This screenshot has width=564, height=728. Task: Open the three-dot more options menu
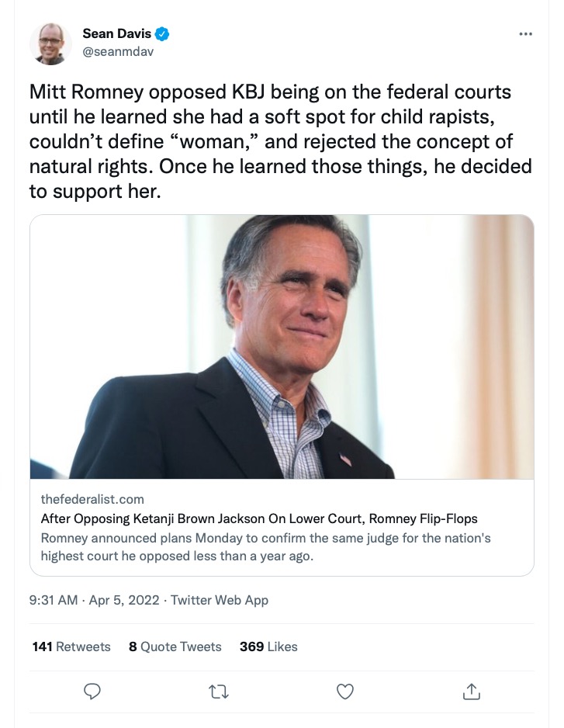[x=525, y=34]
